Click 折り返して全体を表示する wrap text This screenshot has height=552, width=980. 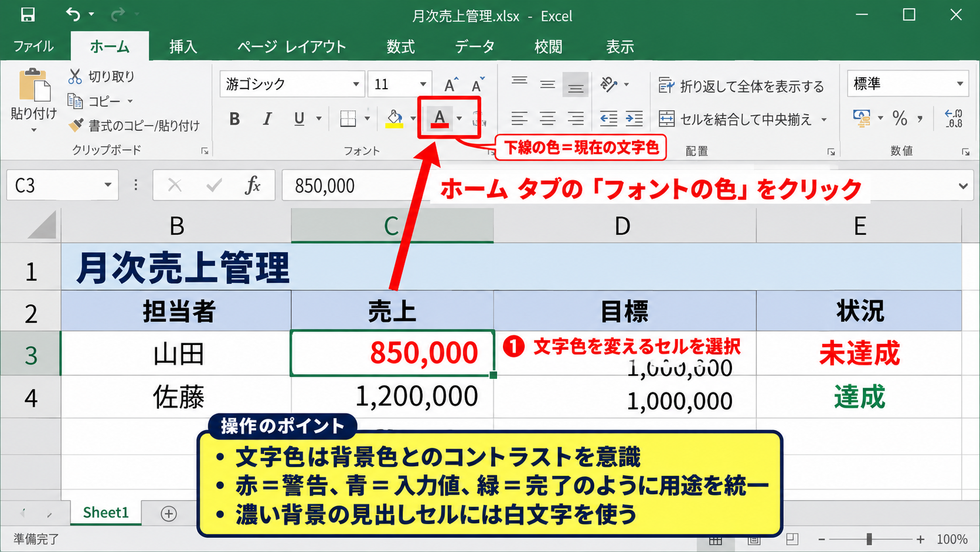click(x=741, y=86)
